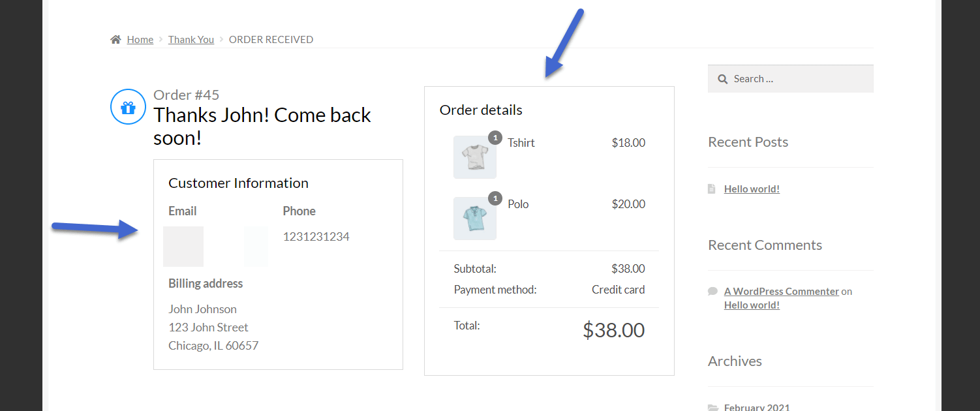This screenshot has height=411, width=980.
Task: Visit A WordPress Commenter link
Action: tap(781, 292)
